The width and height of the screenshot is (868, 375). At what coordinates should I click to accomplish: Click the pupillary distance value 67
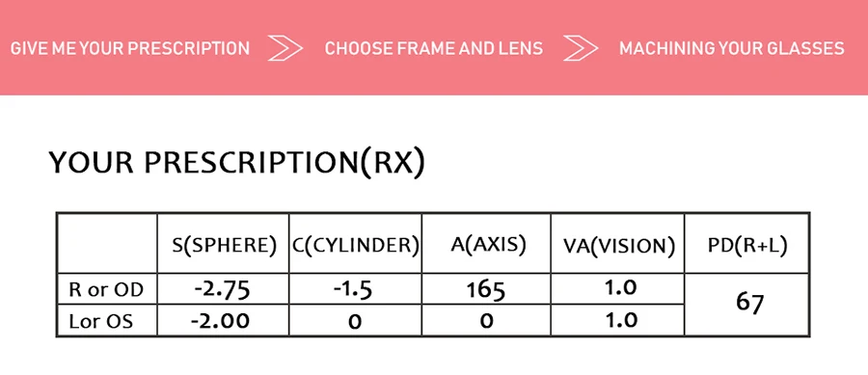pos(750,303)
